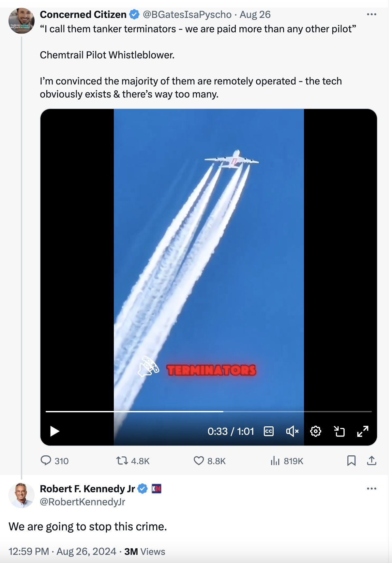Open video settings gear

tap(315, 431)
